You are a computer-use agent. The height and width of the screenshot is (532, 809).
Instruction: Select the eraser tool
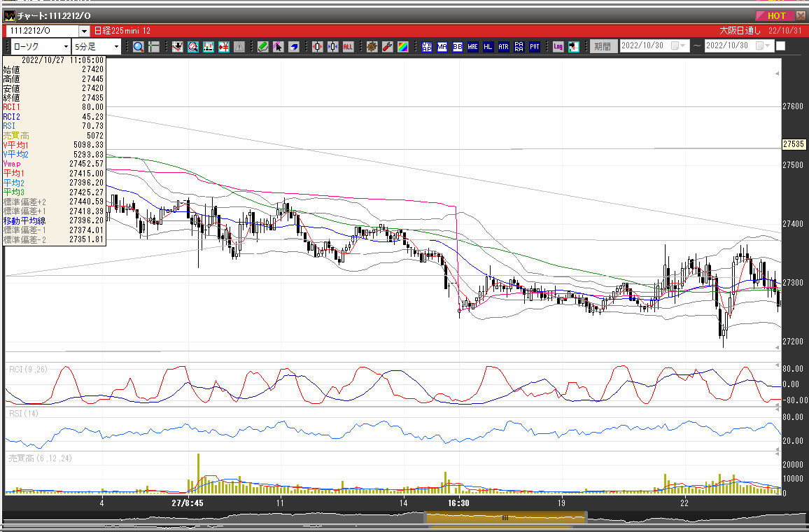point(293,46)
